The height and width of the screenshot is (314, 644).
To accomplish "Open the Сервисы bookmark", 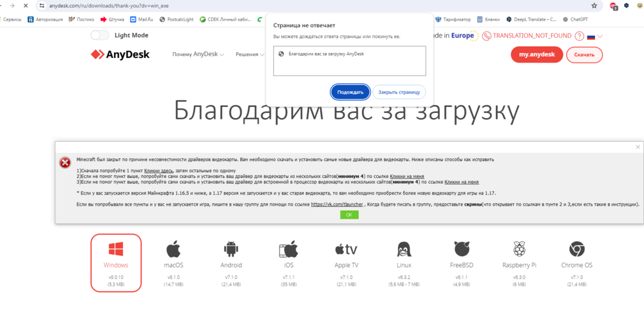I will pyautogui.click(x=11, y=19).
